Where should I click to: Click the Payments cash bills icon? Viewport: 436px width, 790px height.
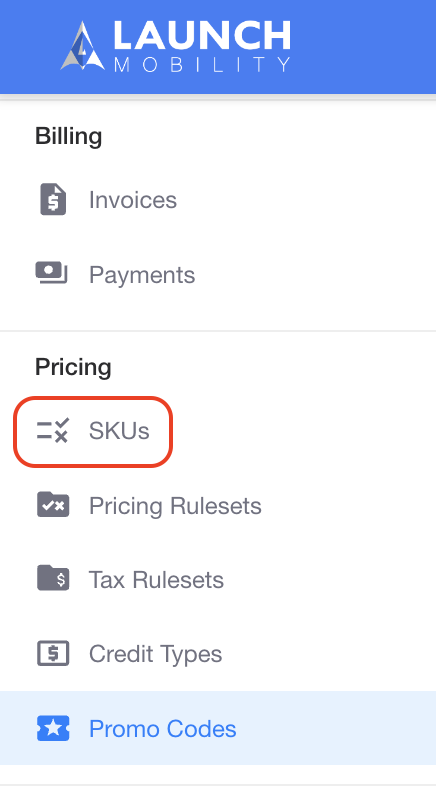tap(51, 273)
